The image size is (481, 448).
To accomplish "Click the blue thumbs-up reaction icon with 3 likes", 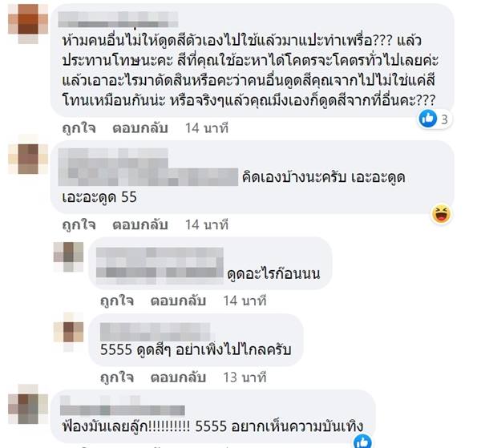I will (427, 118).
